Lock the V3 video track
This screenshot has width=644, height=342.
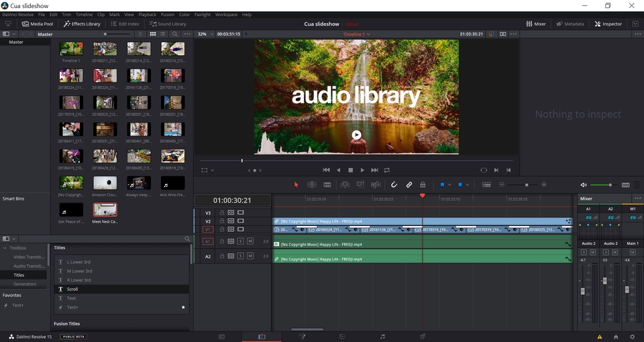click(222, 213)
